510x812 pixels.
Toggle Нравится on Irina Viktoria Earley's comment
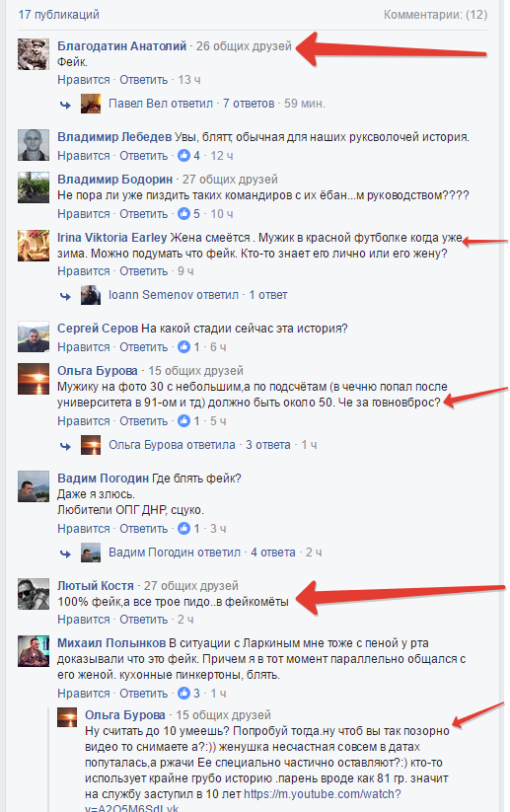click(84, 271)
